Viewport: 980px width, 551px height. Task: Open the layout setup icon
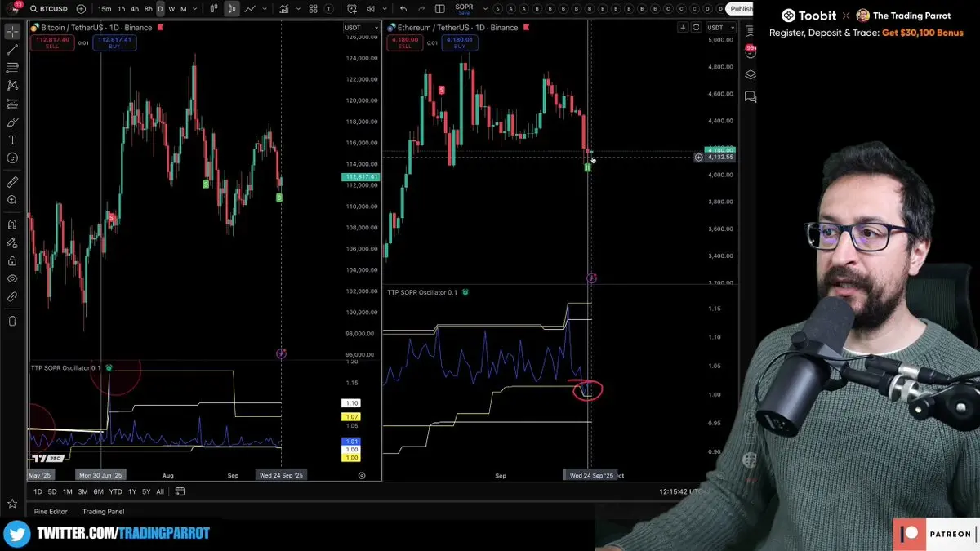coord(439,9)
